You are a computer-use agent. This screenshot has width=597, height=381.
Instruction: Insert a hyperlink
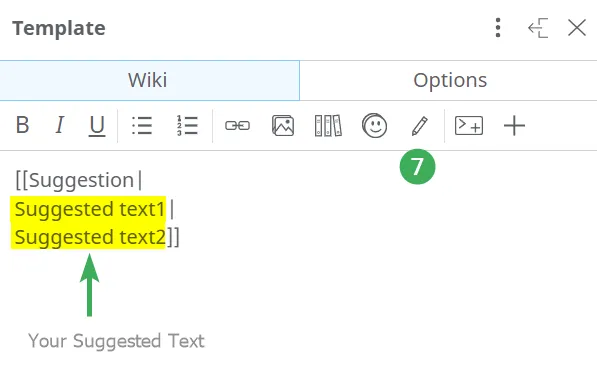pos(238,125)
